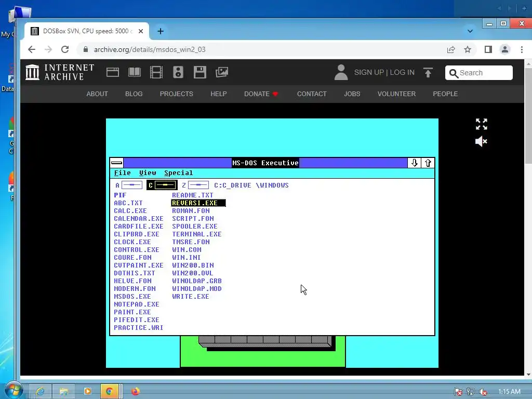The height and width of the screenshot is (399, 532).
Task: Select drive A in MS-DOS Executive
Action: 129,185
